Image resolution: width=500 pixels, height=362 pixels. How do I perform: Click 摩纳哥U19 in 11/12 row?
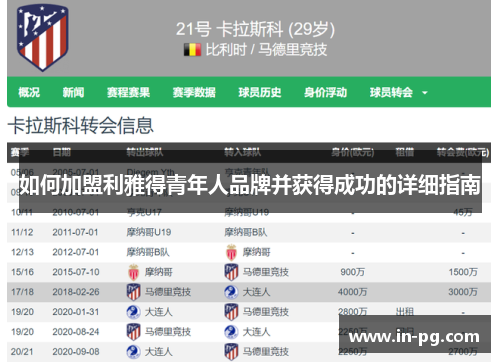[149, 232]
